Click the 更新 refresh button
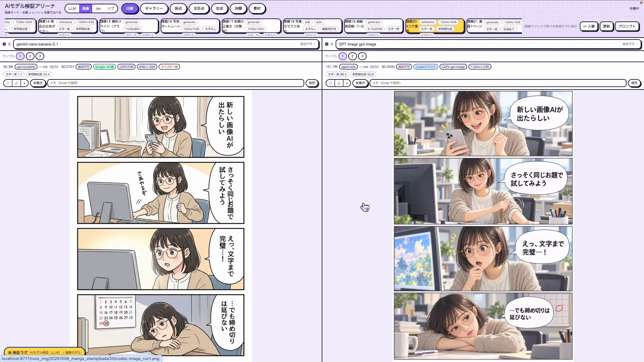Viewport: 644px width, 362px height. coord(606,26)
